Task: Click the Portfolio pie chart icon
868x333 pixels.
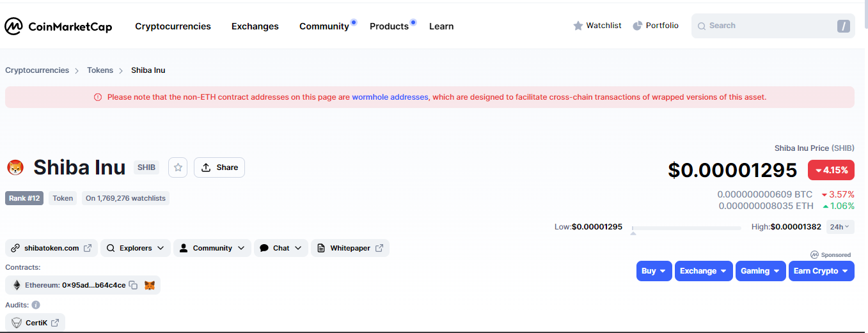Action: 638,26
